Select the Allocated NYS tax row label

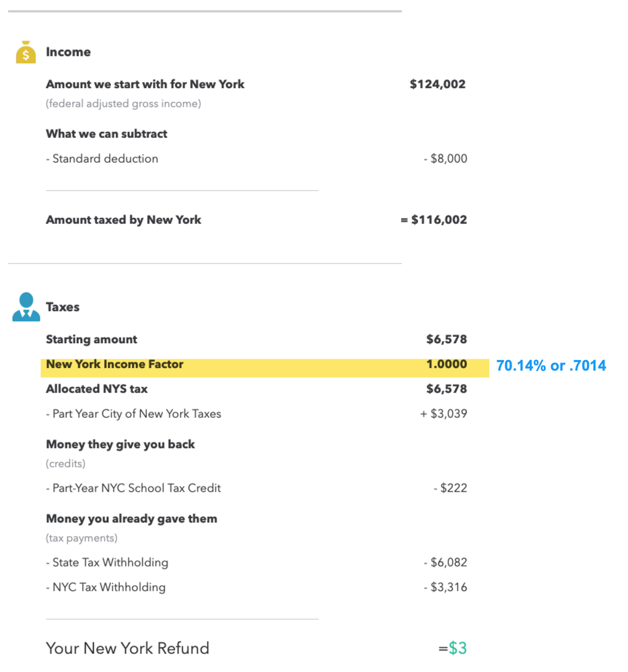coord(97,389)
